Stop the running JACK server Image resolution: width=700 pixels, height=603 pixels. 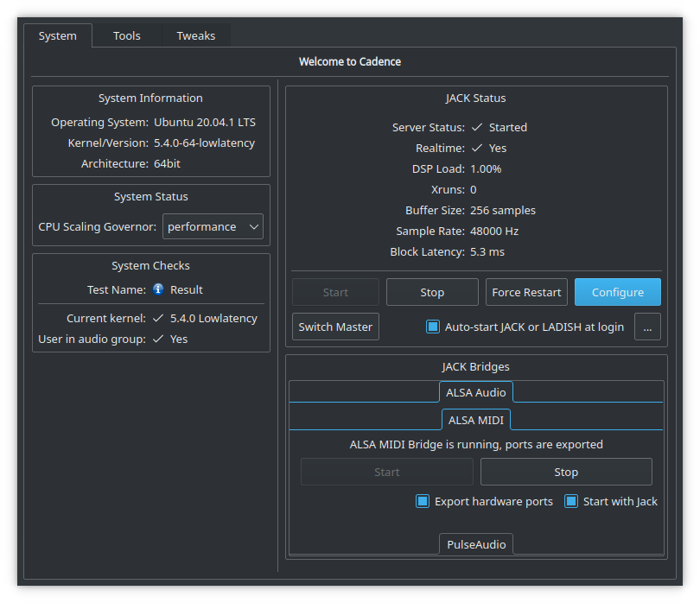[x=431, y=292]
